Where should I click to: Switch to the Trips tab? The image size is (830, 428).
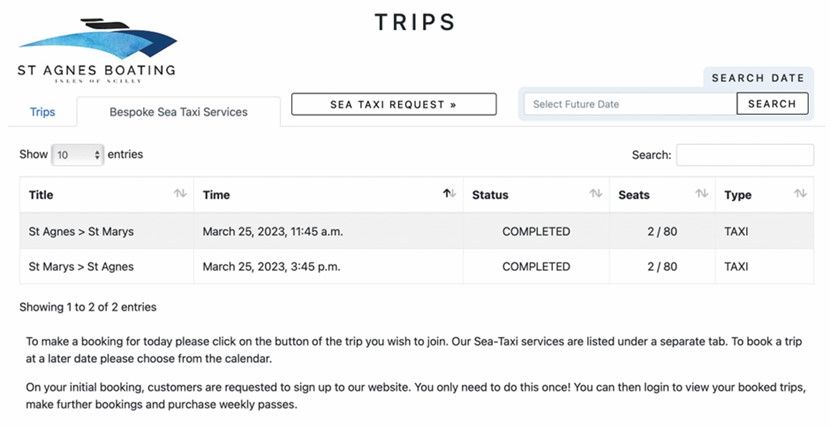point(42,112)
